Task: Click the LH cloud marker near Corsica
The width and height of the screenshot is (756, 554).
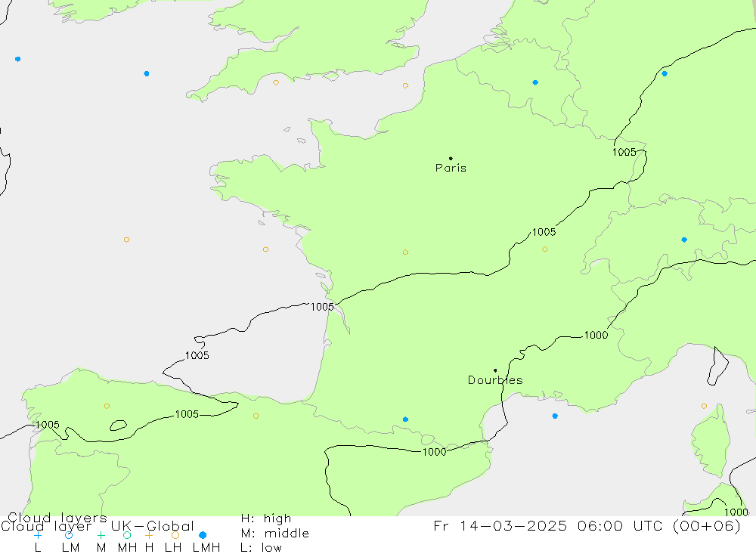Action: pos(704,406)
